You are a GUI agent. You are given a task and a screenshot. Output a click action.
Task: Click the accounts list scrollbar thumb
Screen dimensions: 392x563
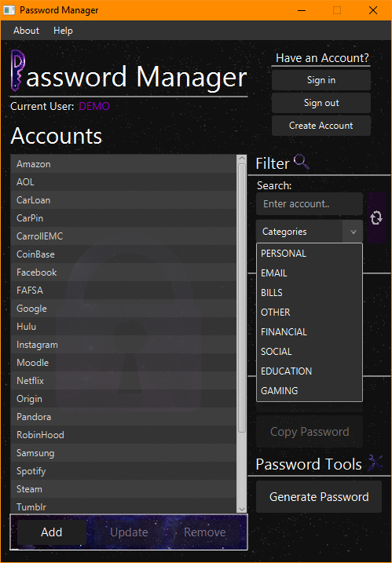(x=242, y=298)
